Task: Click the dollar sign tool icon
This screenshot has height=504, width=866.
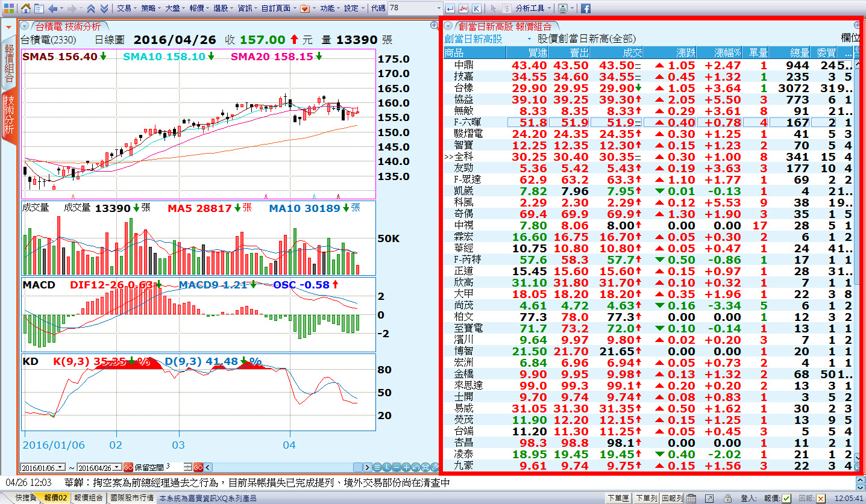Action: 507,8
